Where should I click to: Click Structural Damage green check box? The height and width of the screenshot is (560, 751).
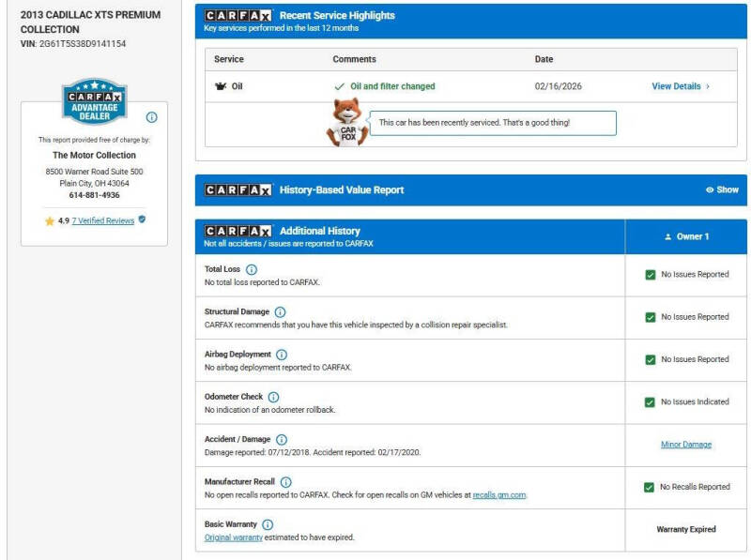[650, 317]
